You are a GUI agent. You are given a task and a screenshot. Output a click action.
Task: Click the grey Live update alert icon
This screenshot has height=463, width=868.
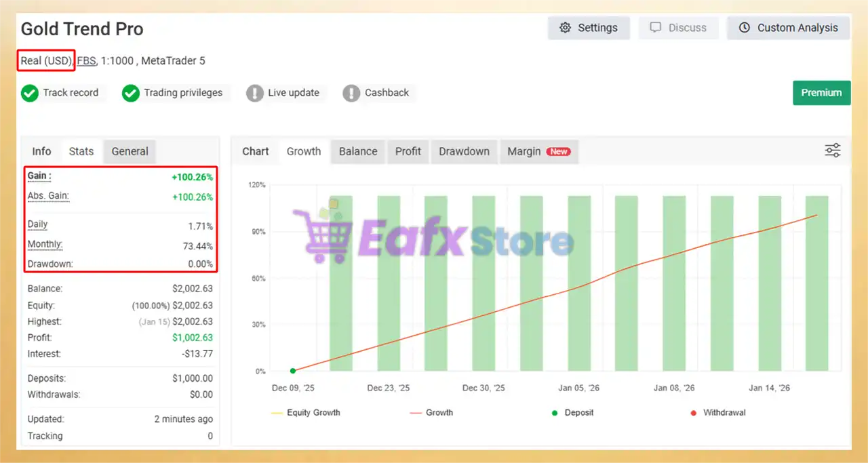tap(255, 93)
